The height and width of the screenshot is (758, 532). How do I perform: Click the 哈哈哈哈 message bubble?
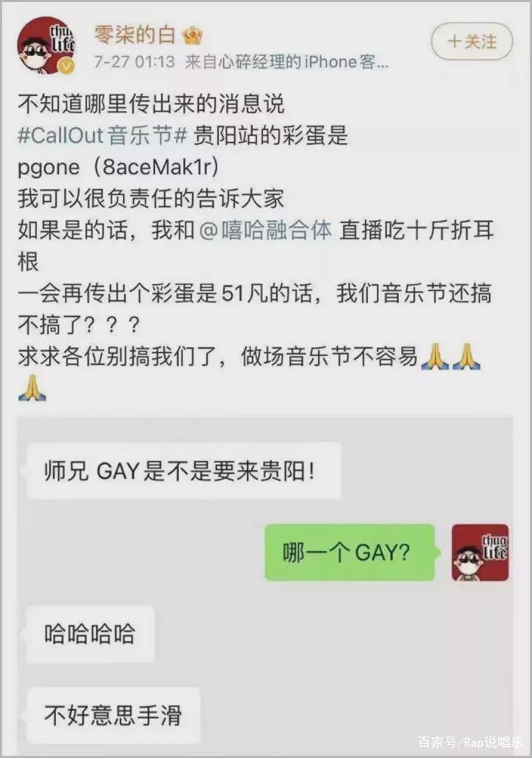[90, 634]
